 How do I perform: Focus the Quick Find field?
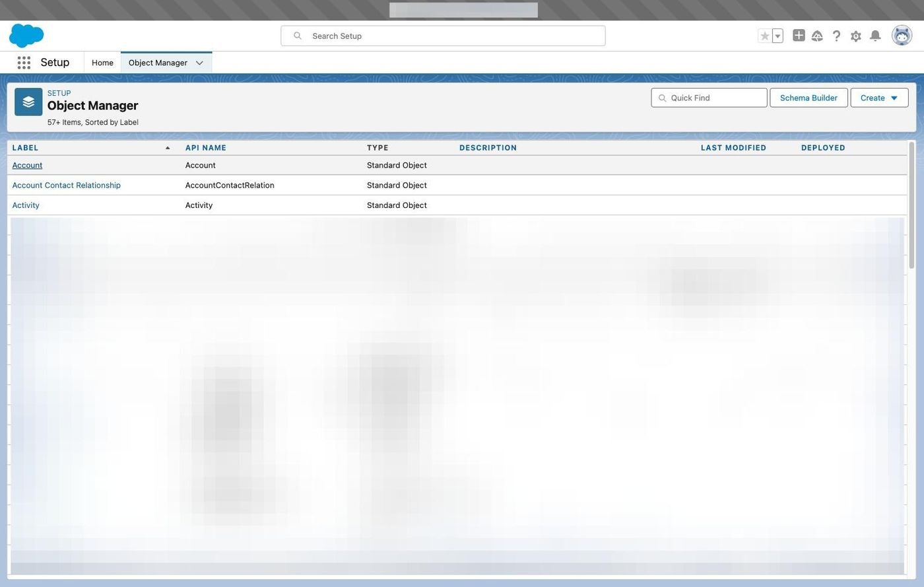(709, 98)
